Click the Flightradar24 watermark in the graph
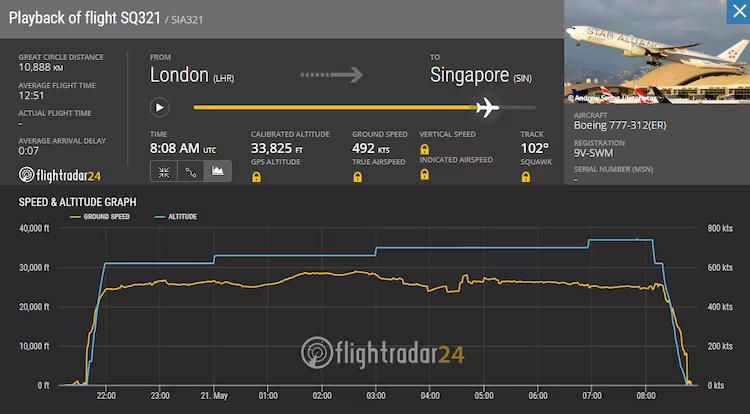Viewport: 750px width, 414px height. coord(382,353)
